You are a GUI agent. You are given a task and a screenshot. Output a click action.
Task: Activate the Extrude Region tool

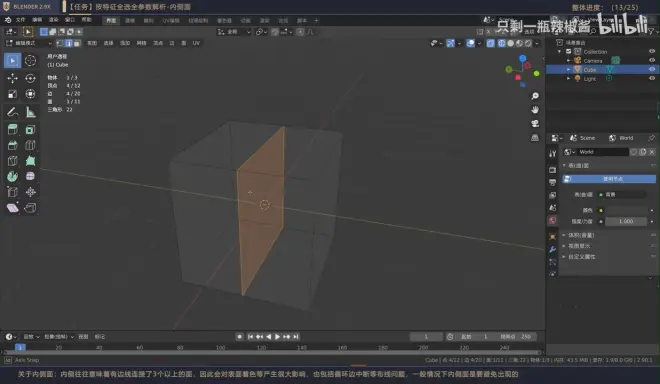click(x=13, y=130)
